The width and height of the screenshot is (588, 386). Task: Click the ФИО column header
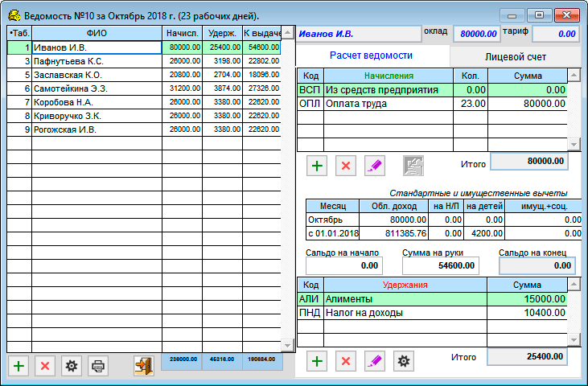pos(97,33)
